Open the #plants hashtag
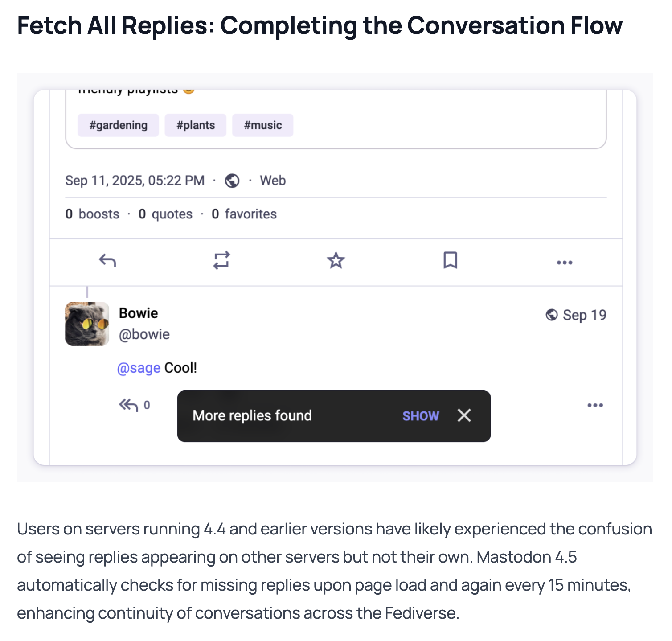 coord(196,125)
